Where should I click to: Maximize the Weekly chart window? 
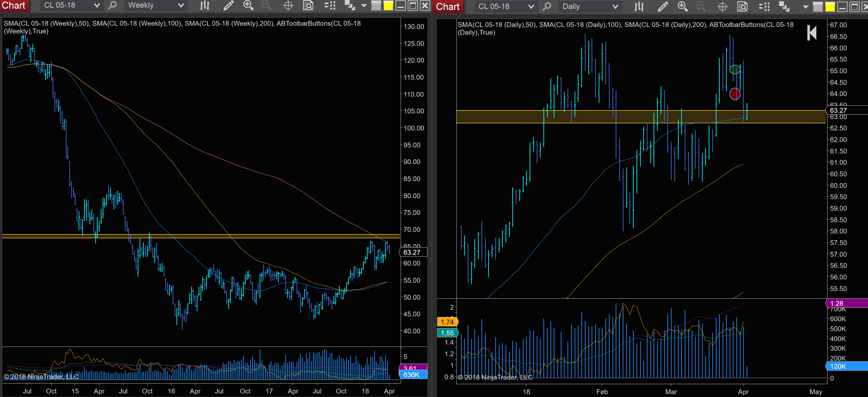tap(413, 6)
